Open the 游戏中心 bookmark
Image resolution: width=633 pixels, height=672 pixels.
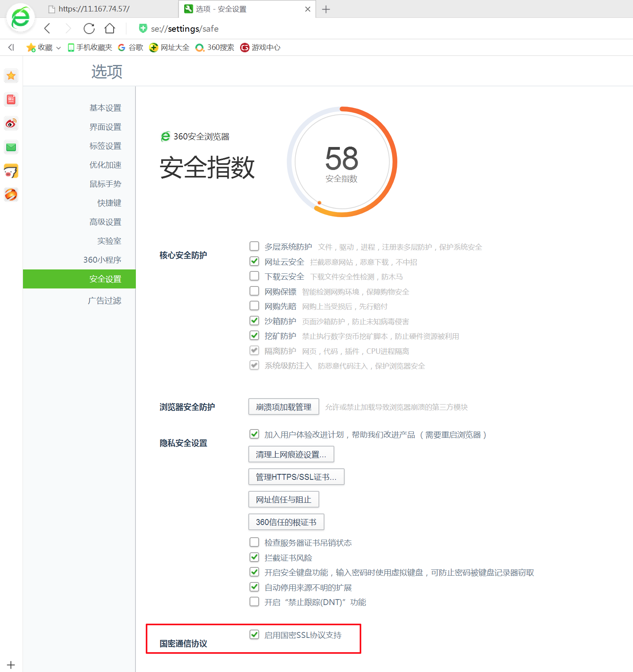(x=261, y=48)
